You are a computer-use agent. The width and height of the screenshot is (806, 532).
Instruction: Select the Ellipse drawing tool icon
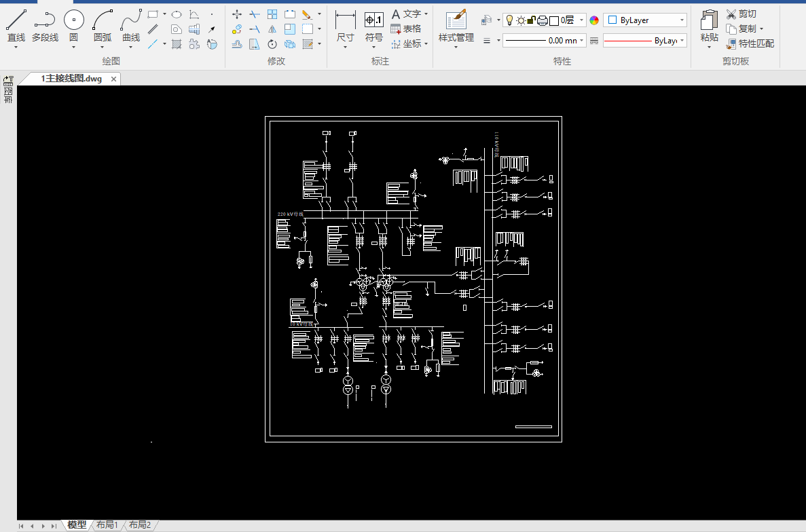click(177, 14)
